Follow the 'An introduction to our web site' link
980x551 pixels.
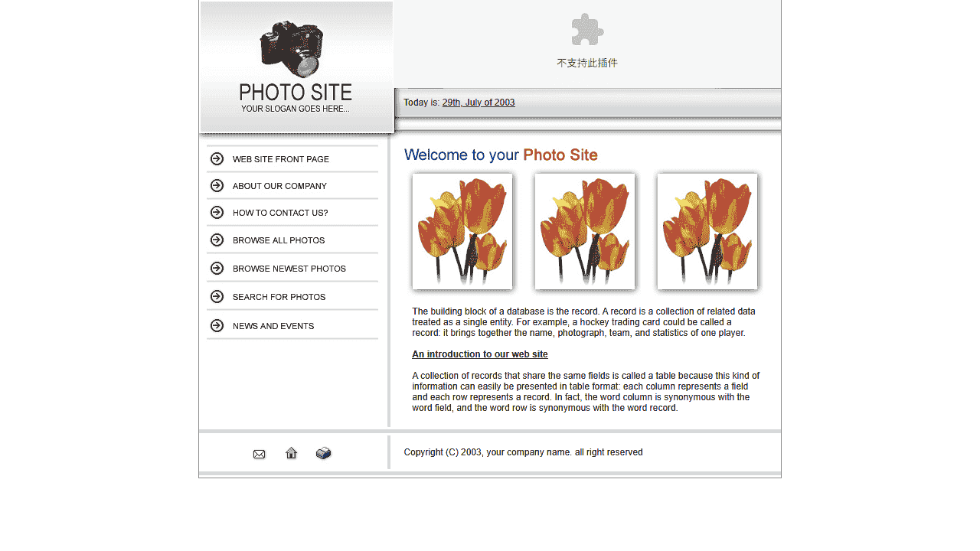click(x=480, y=354)
